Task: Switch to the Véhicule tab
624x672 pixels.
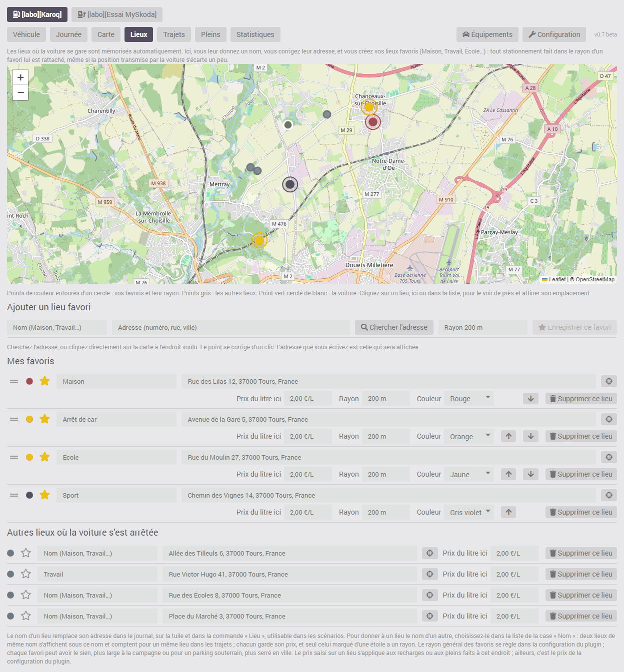Action: [26, 34]
